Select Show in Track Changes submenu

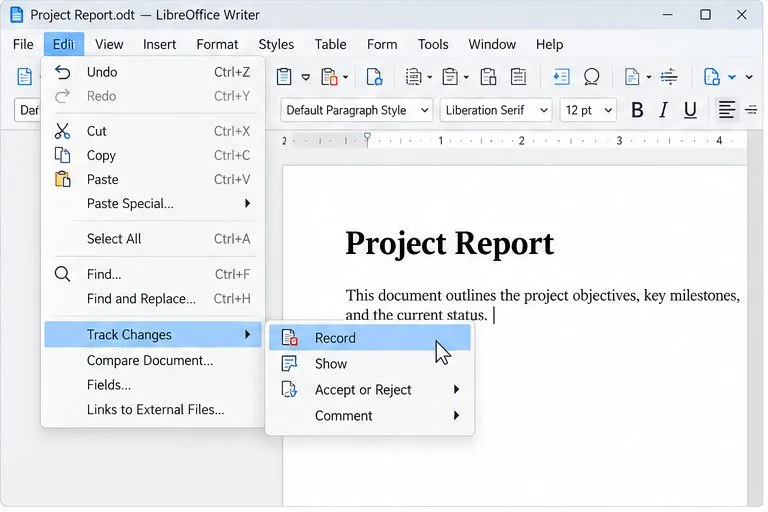pos(370,364)
